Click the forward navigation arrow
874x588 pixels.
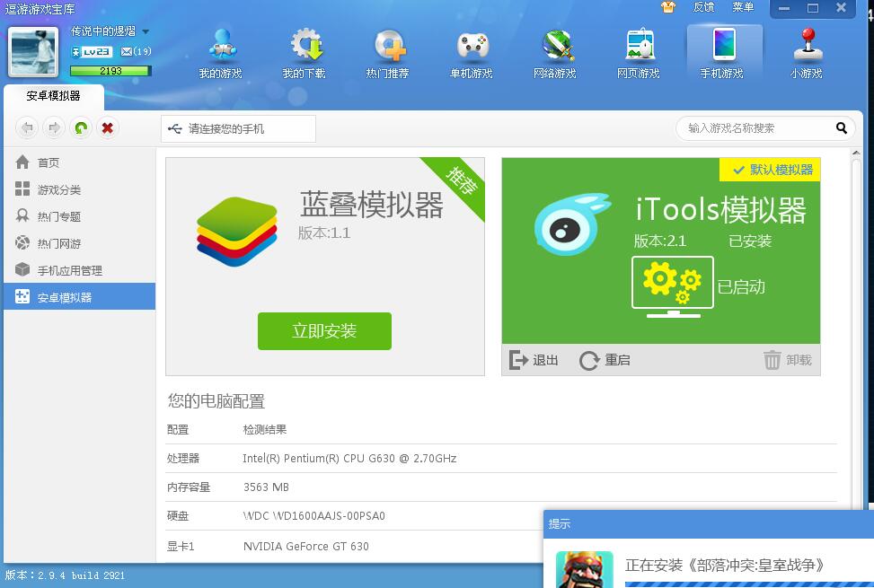point(54,128)
